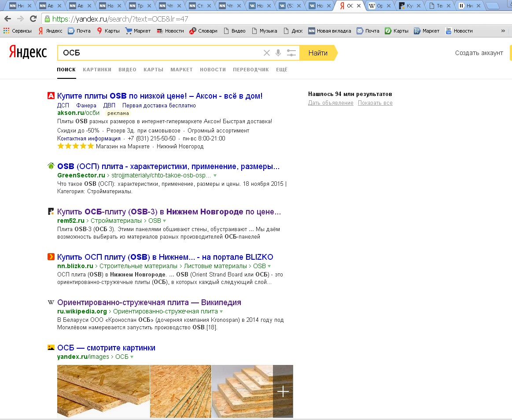The height and width of the screenshot is (420, 512).
Task: Start voice search with the microphone
Action: pos(278,53)
